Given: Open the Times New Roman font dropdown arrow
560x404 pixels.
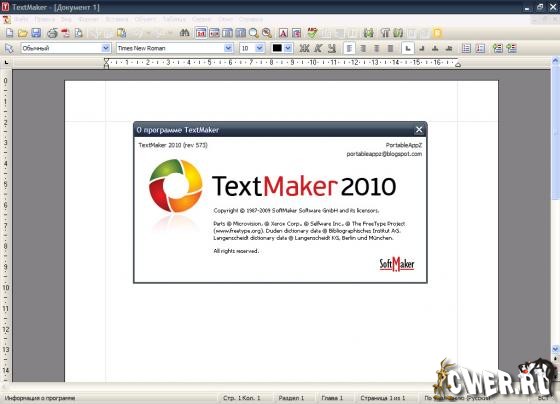Looking at the screenshot, I should pos(228,48).
